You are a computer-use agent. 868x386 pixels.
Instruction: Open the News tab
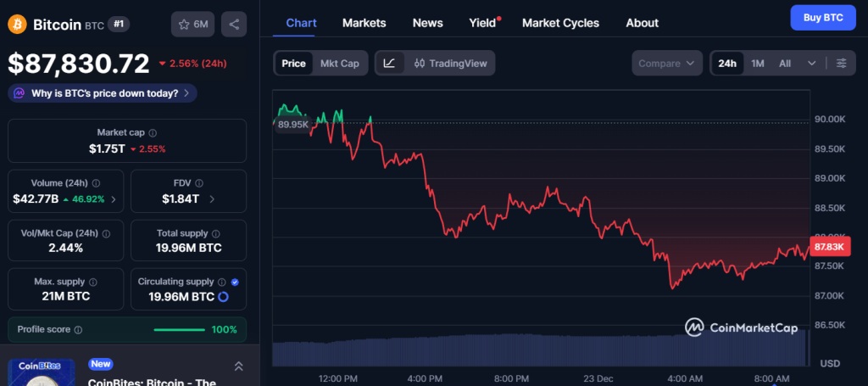click(427, 23)
